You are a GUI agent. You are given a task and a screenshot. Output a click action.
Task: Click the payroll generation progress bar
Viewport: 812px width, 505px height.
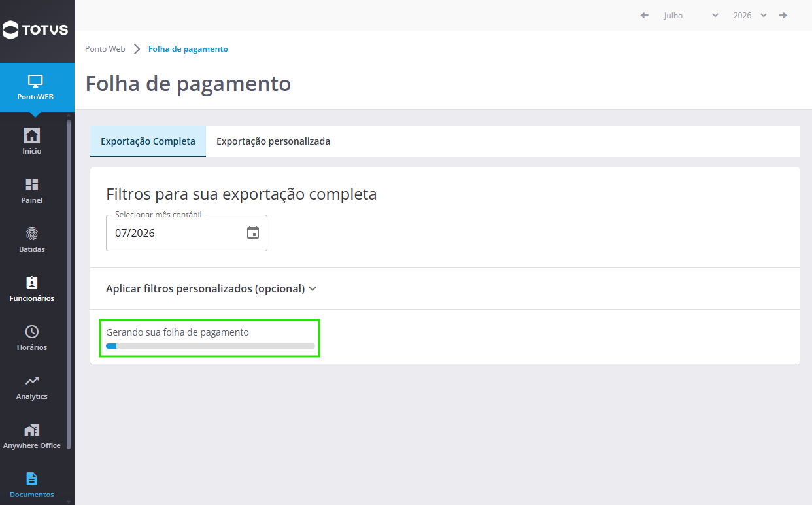click(211, 346)
